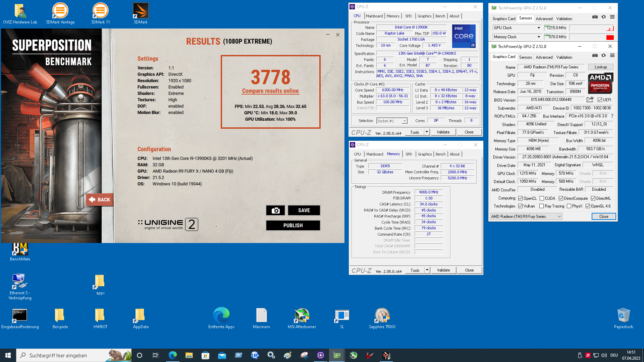Click GPU-Z refresh icon in Graphics Card window

click(603, 56)
